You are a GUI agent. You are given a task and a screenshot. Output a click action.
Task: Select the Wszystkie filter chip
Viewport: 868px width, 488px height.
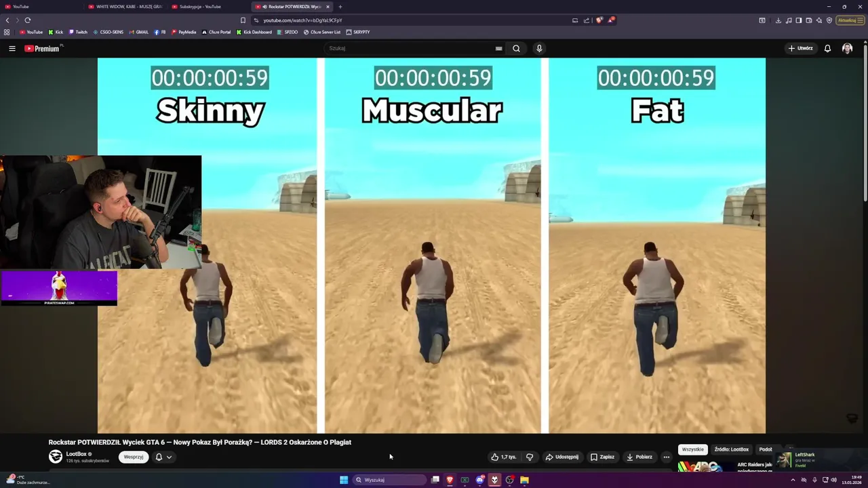[x=693, y=449]
